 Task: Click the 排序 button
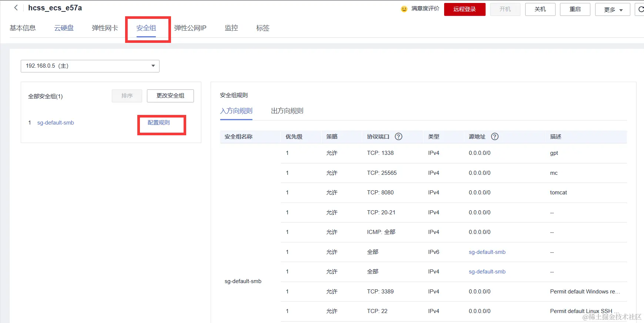[127, 96]
